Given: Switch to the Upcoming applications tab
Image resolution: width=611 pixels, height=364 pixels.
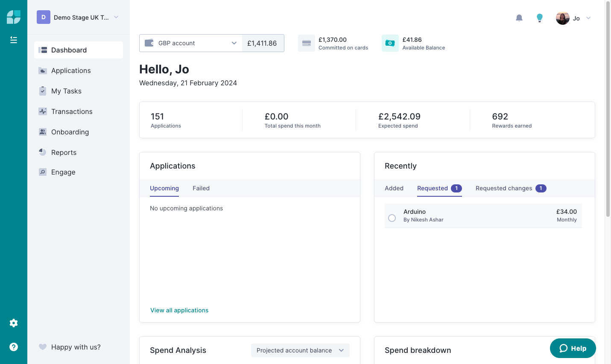Looking at the screenshot, I should 164,188.
